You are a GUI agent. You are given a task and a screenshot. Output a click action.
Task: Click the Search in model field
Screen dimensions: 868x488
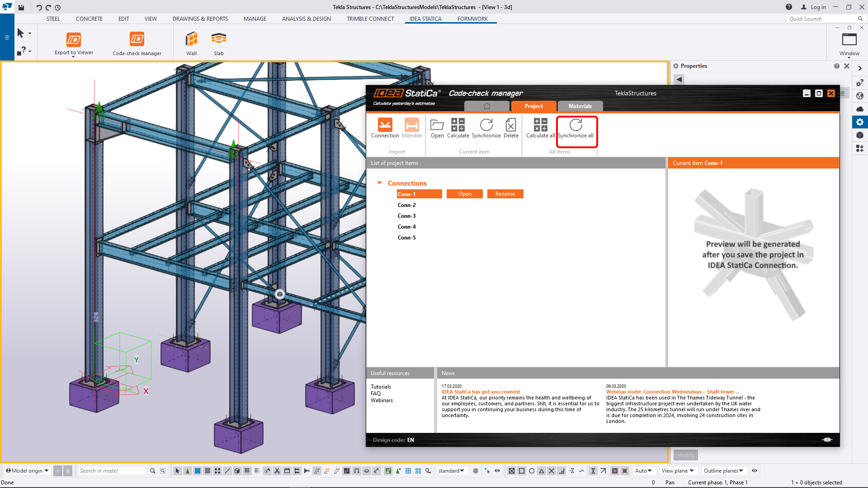point(112,471)
